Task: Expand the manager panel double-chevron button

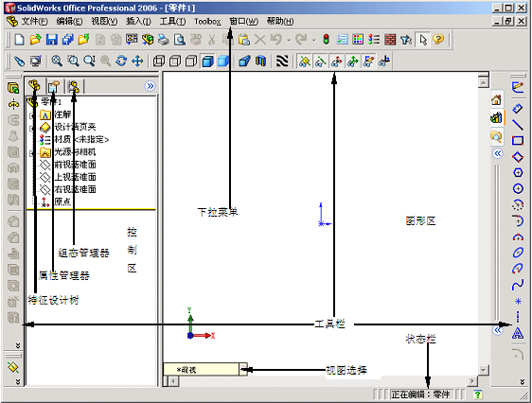Action: 150,86
